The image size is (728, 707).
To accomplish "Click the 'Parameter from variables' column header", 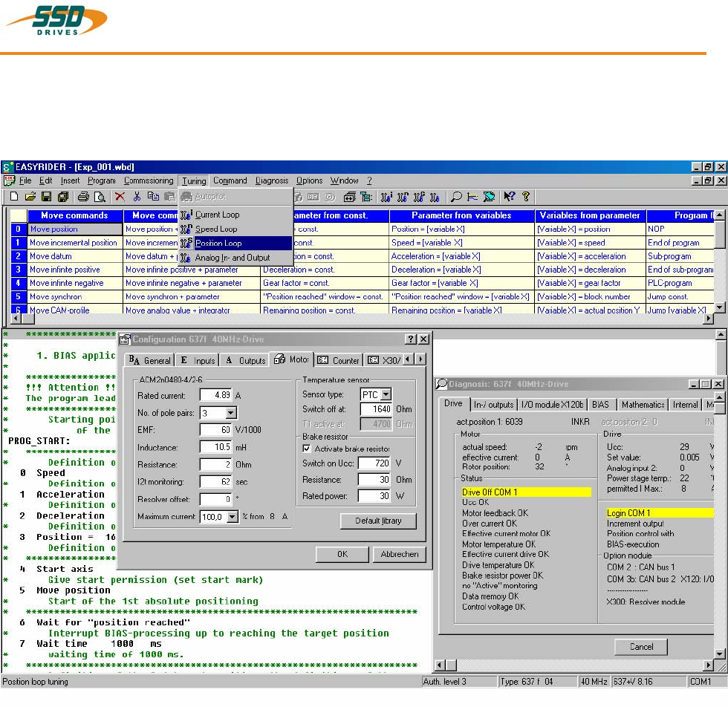I will tap(461, 215).
